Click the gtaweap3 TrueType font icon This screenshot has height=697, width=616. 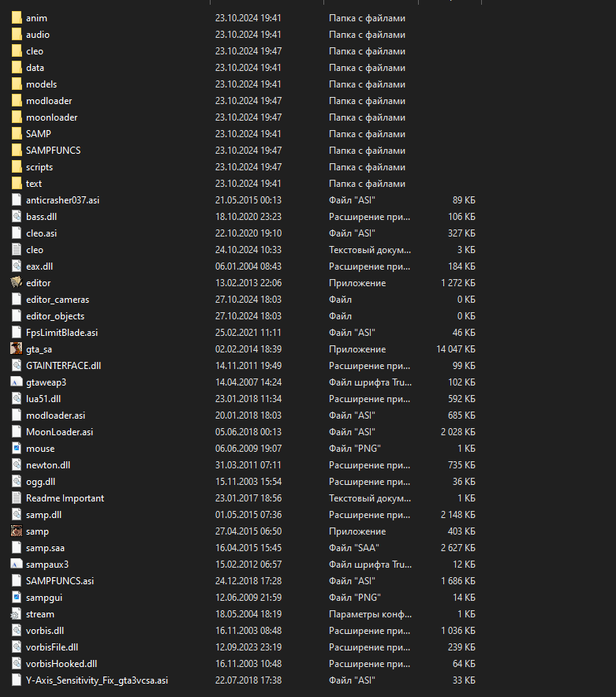[x=17, y=382]
